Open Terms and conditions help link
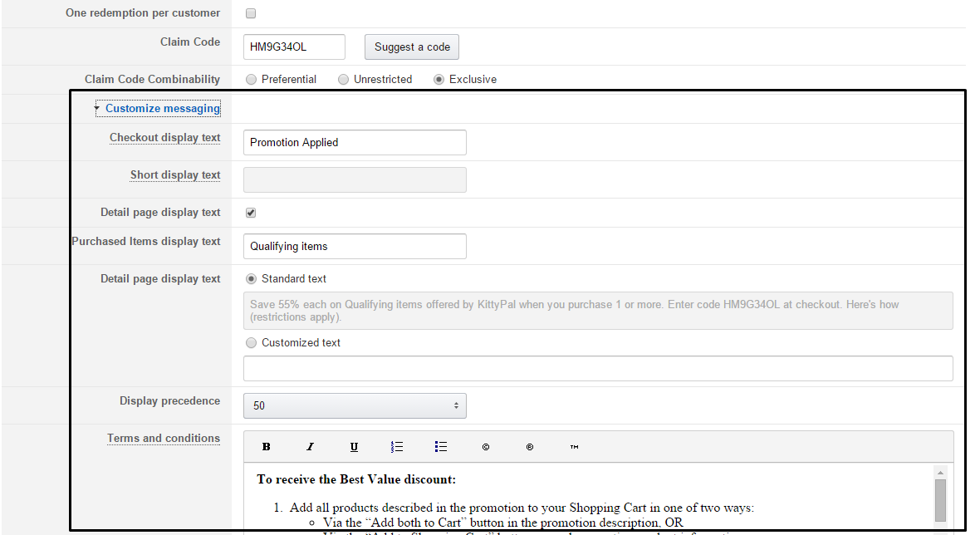The image size is (980, 535). 163,438
